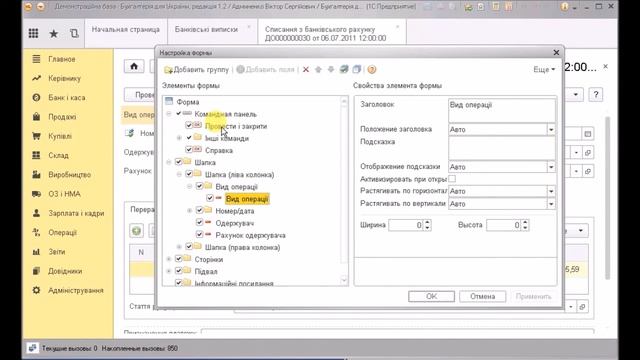Image resolution: width=640 pixels, height=360 pixels.
Task: Uncheck Сторінки checkbox
Action: point(178,259)
